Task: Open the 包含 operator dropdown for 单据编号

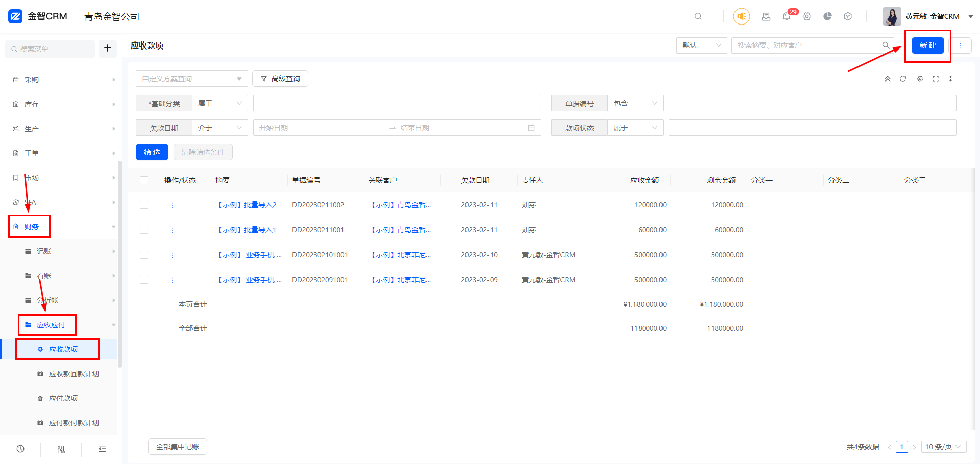Action: pyautogui.click(x=635, y=103)
